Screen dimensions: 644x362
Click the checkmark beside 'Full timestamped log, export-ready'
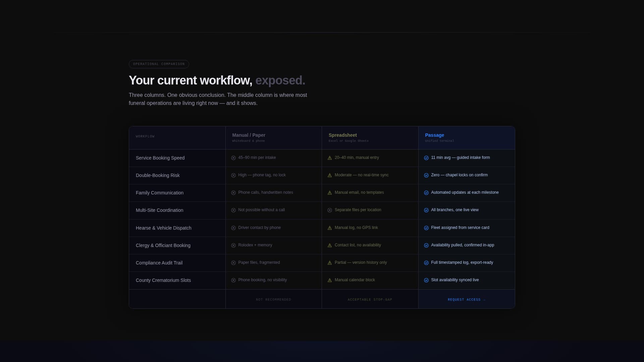[426, 263]
